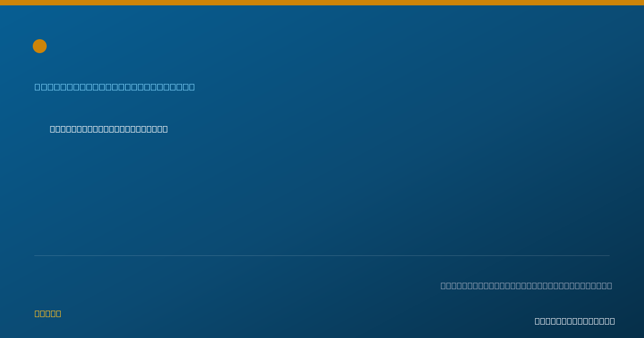Click the thin horizontal divider line

click(x=322, y=255)
